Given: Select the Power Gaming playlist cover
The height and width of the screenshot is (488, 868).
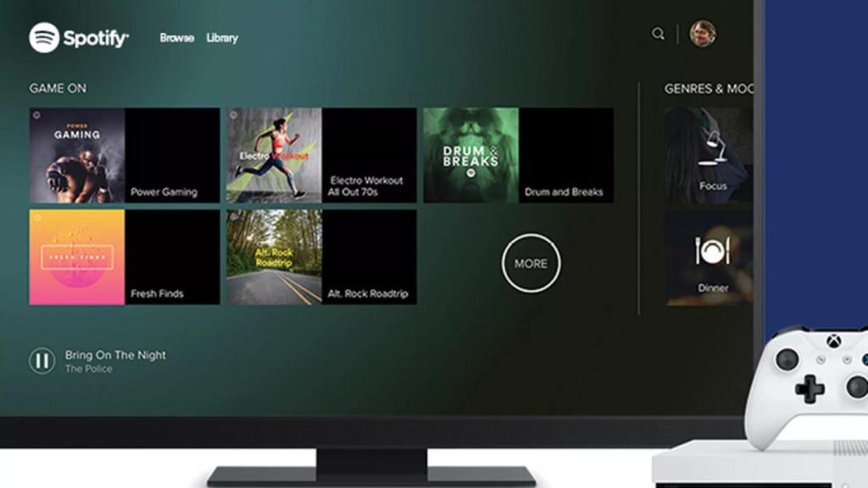Looking at the screenshot, I should coord(78,152).
